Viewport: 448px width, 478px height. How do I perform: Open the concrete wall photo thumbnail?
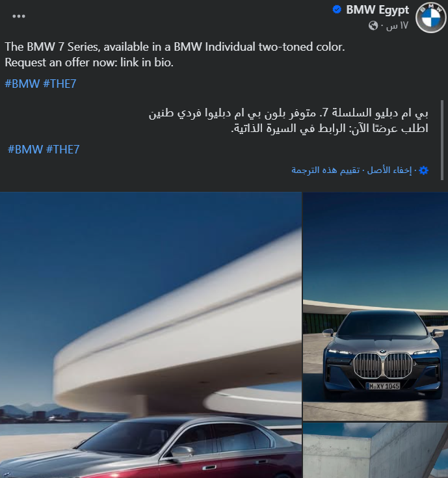(375, 450)
